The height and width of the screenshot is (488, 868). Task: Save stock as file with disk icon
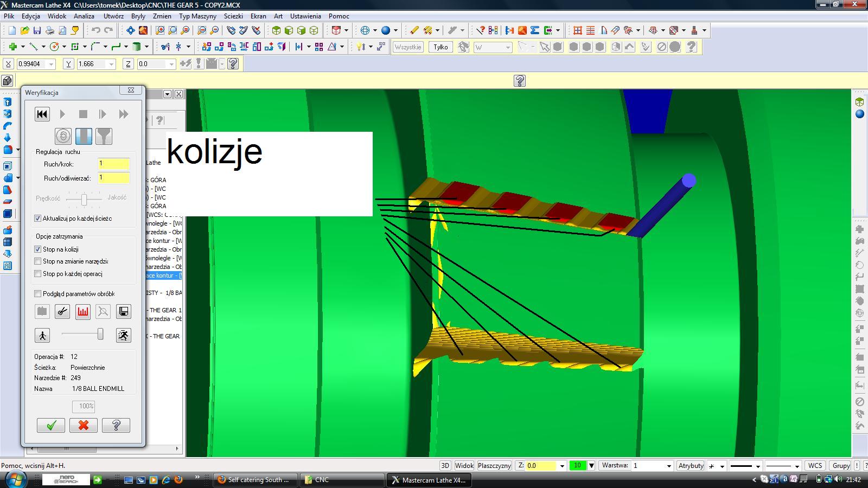[124, 311]
